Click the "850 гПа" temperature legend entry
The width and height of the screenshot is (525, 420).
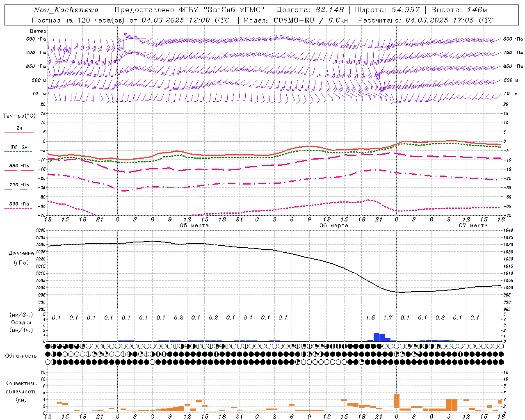[19, 166]
